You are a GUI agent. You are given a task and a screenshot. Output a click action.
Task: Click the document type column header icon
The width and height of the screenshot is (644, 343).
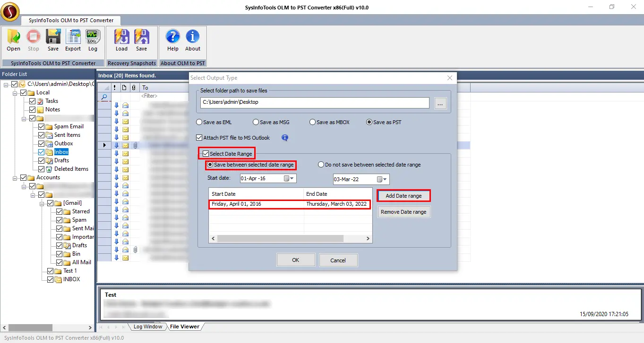[x=124, y=87]
